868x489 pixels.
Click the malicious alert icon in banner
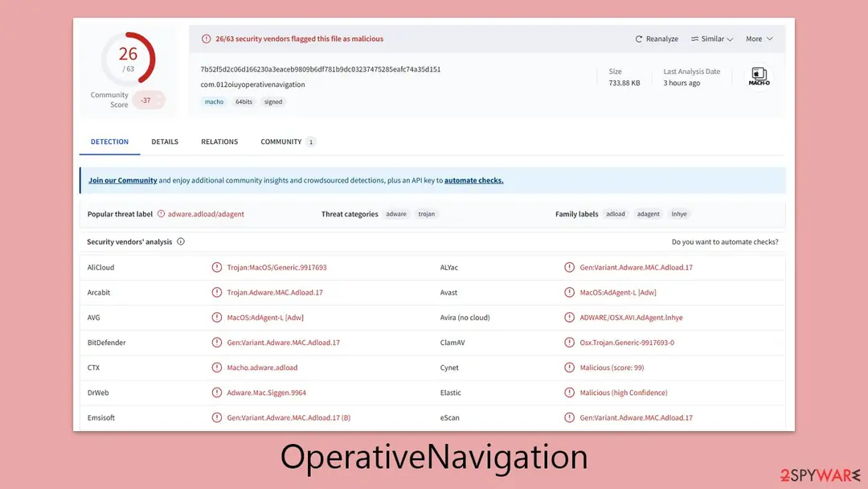206,39
